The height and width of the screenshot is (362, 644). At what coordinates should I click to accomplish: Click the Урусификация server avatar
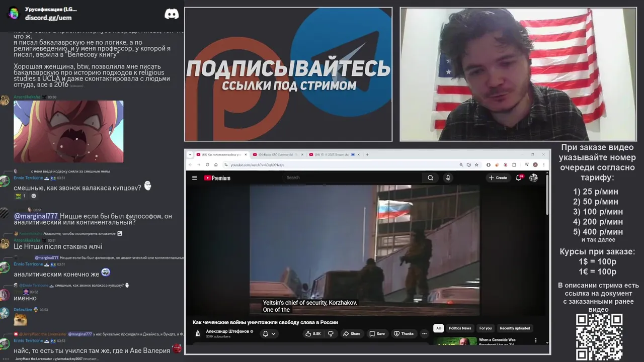(14, 14)
